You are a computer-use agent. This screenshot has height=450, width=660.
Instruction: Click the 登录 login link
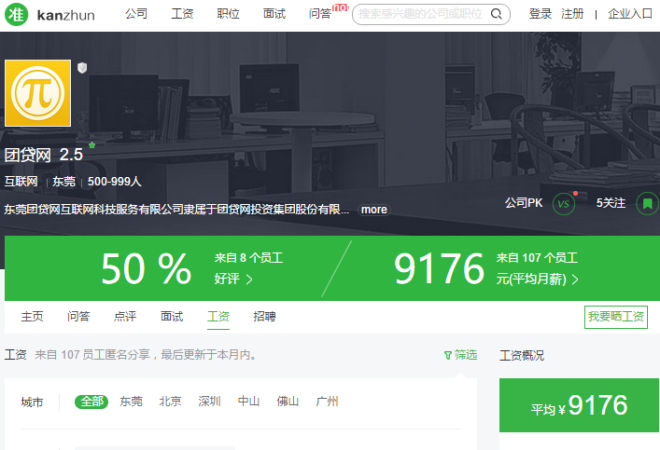tap(540, 14)
